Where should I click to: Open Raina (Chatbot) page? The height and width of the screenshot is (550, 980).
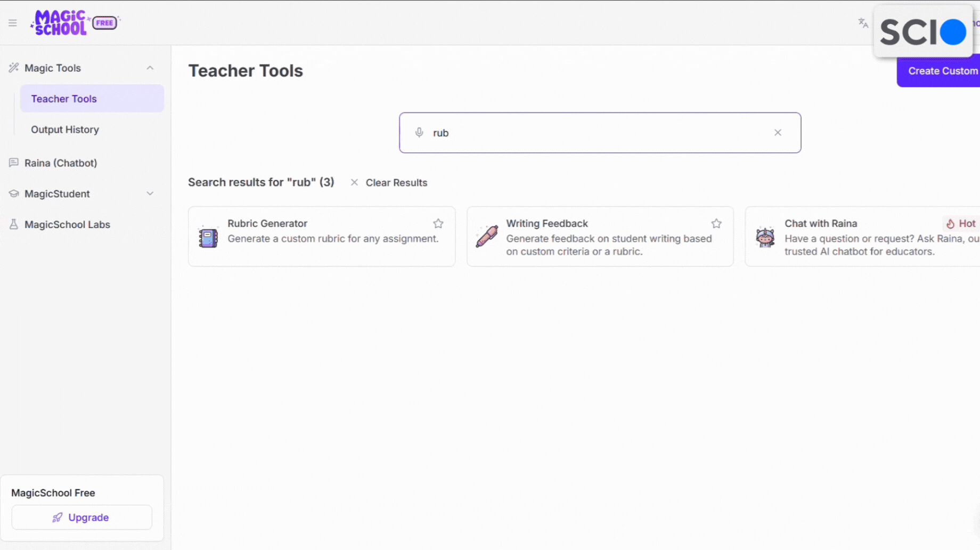click(x=61, y=163)
